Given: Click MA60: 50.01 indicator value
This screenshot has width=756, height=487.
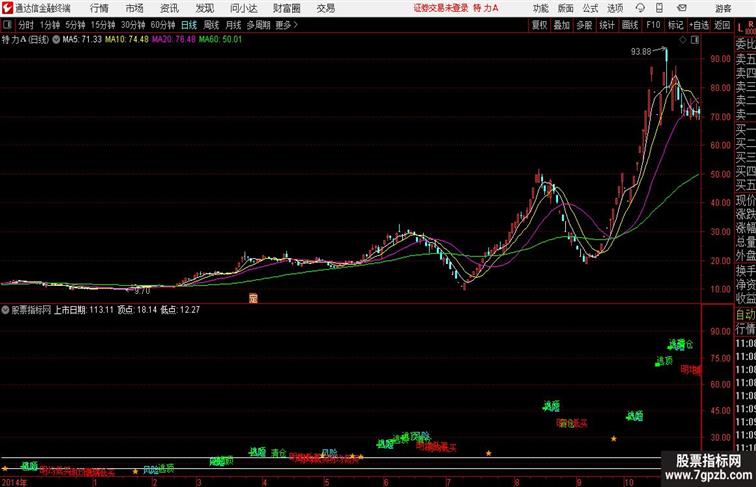Looking at the screenshot, I should click(x=220, y=40).
